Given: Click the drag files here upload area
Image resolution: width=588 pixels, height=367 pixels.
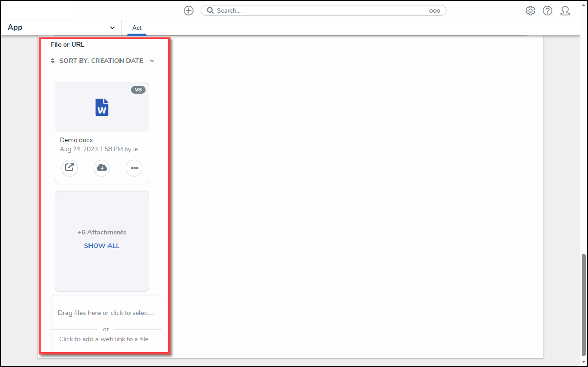Looking at the screenshot, I should point(106,313).
